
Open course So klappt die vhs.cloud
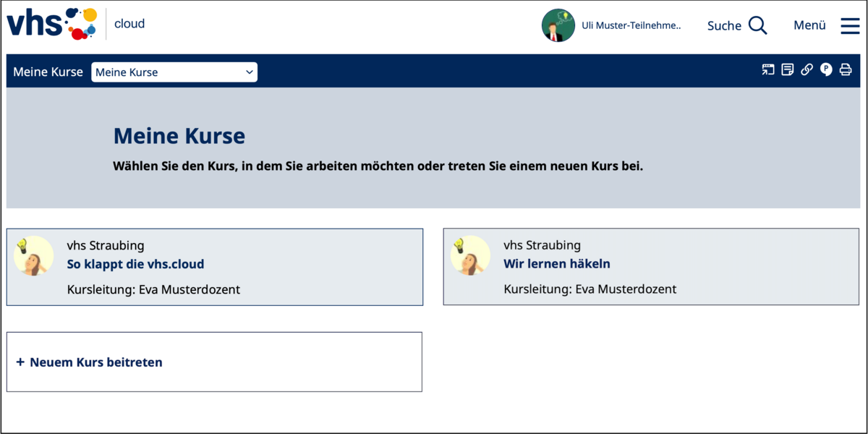click(x=135, y=264)
